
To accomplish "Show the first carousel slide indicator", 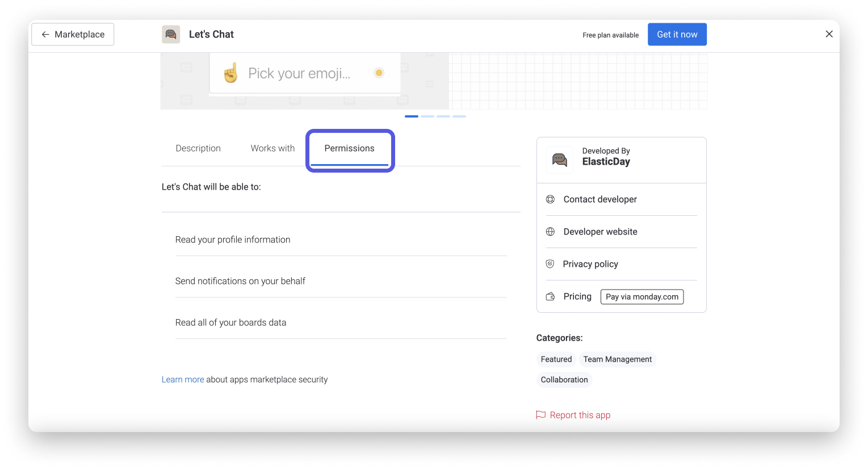I will (x=412, y=116).
